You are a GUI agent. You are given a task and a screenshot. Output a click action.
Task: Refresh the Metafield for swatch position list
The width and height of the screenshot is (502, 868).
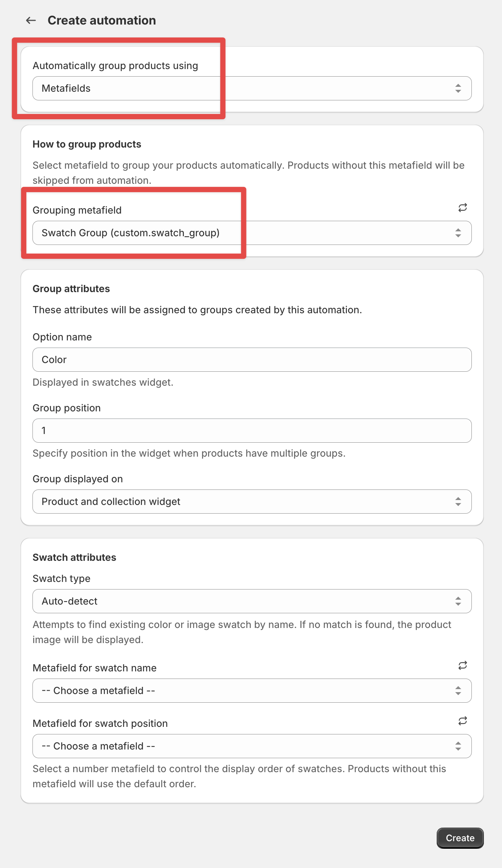pos(463,721)
